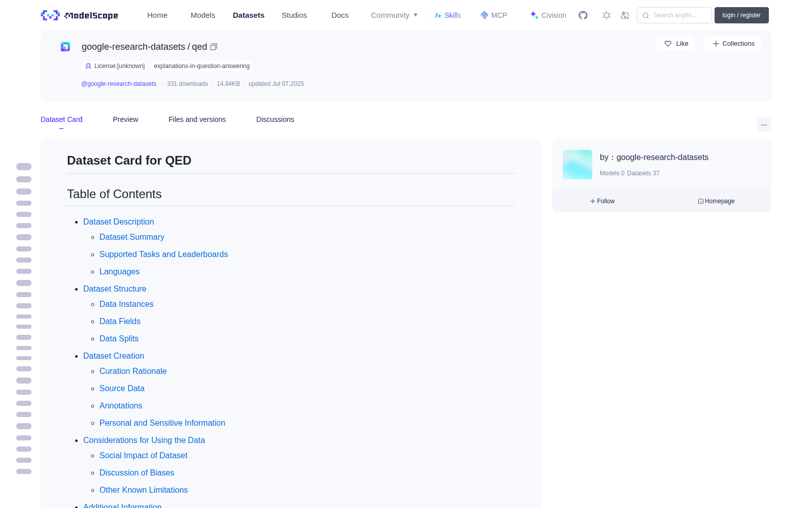Toggle the light/dark theme sun icon

click(606, 15)
